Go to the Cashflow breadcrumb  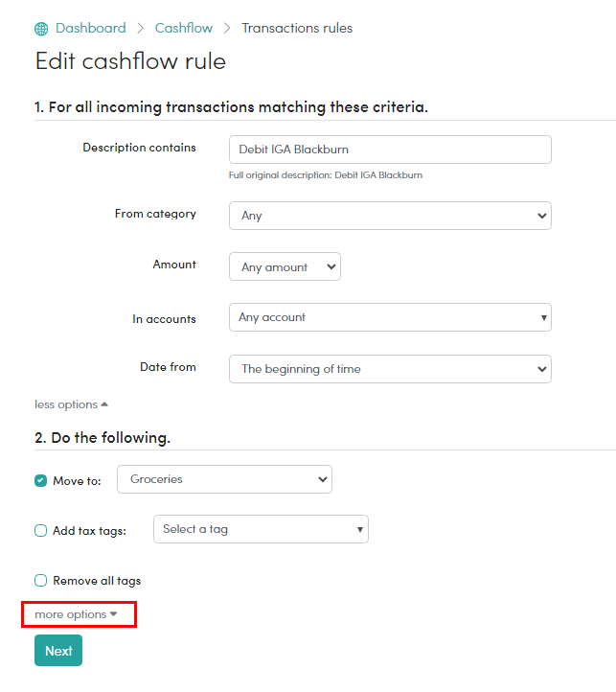184,28
